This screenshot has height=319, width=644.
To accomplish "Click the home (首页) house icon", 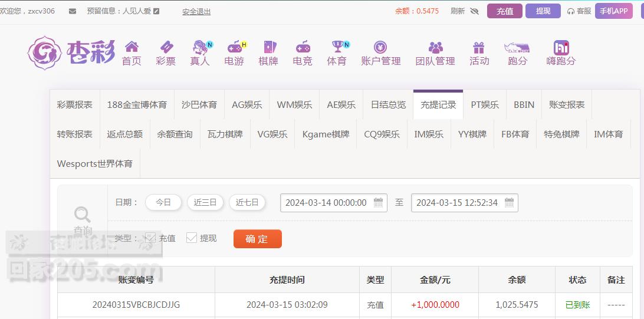I will coord(132,47).
